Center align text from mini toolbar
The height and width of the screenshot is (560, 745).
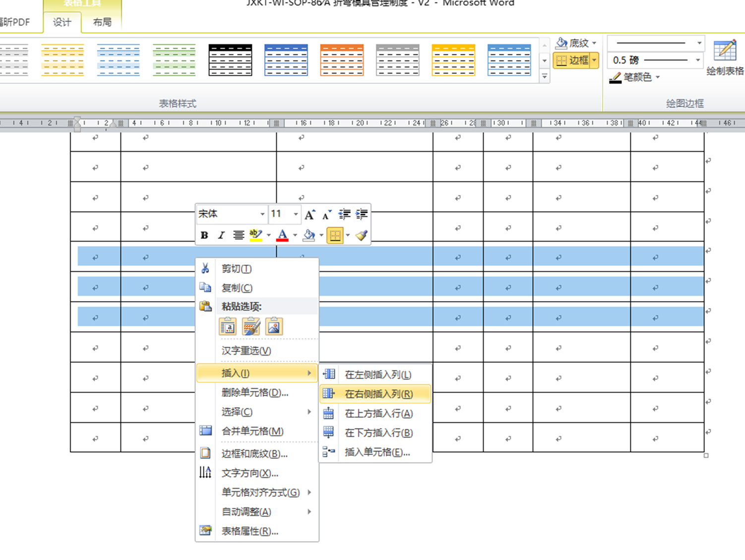[239, 235]
